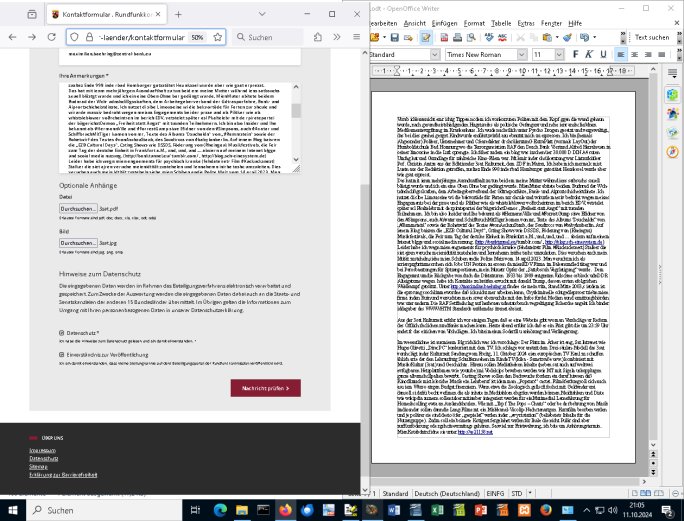Click Durchsuchen button for Datei attachment

[x=78, y=209]
